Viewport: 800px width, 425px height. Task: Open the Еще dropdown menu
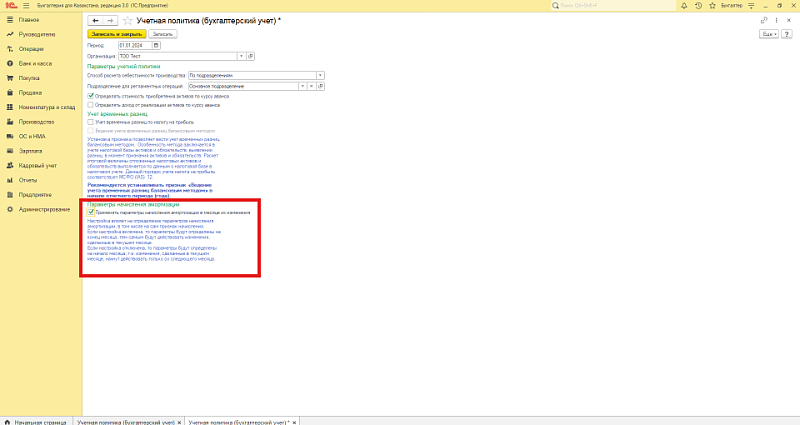[x=768, y=33]
